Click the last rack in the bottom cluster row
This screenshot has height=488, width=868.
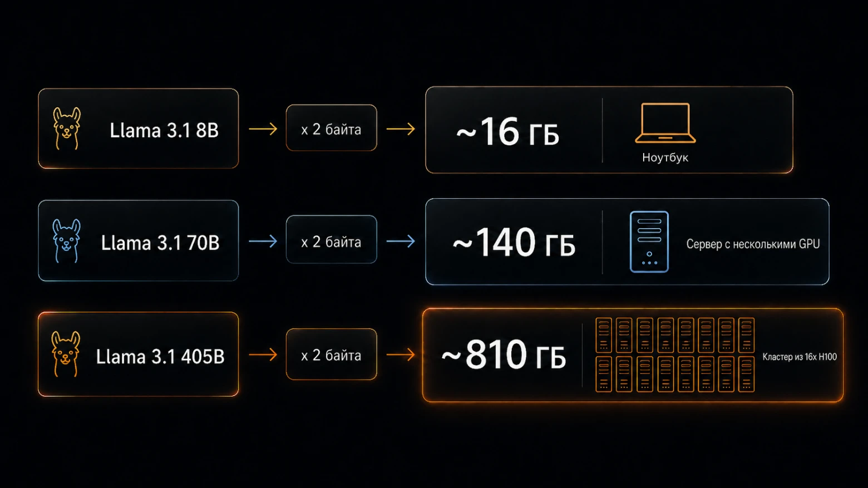pyautogui.click(x=746, y=374)
